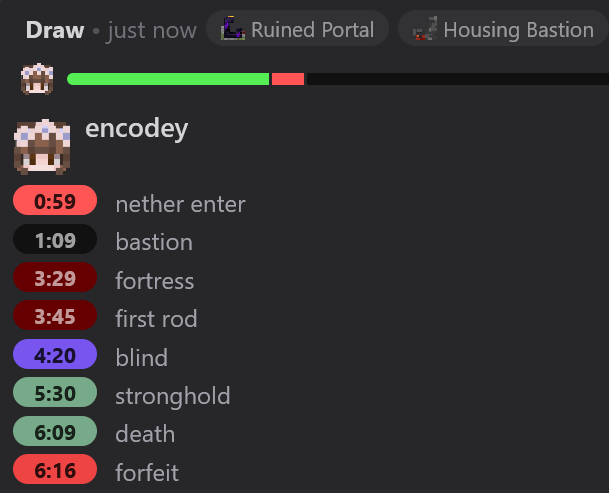Viewport: 609px width, 493px height.
Task: Click the Ruined Portal tag
Action: pos(298,28)
